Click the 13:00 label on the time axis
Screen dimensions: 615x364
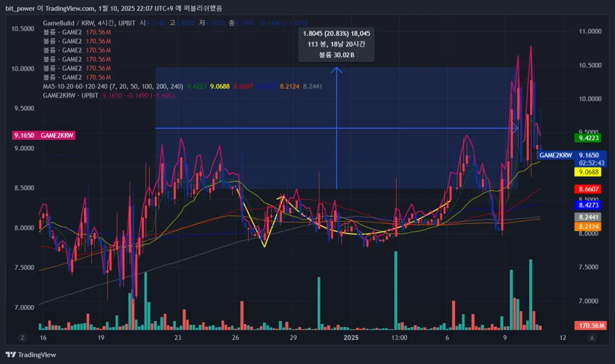click(x=399, y=338)
